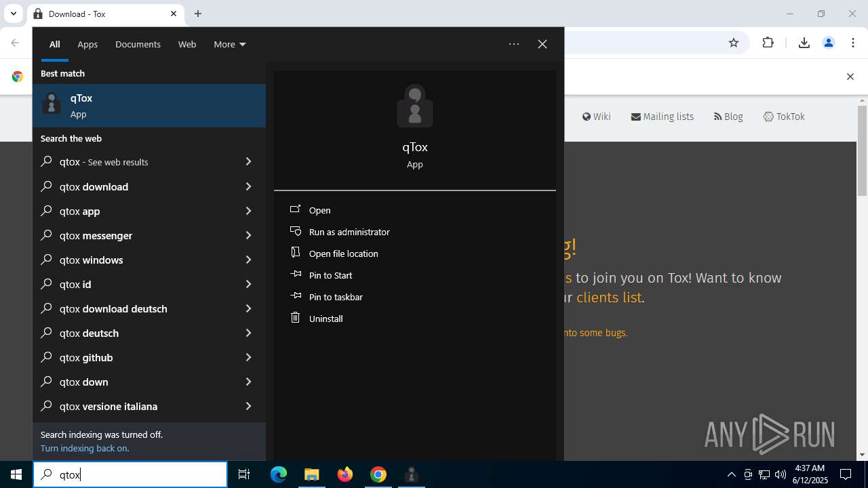Open Chrome extensions puzzle icon
The height and width of the screenshot is (488, 868).
768,43
